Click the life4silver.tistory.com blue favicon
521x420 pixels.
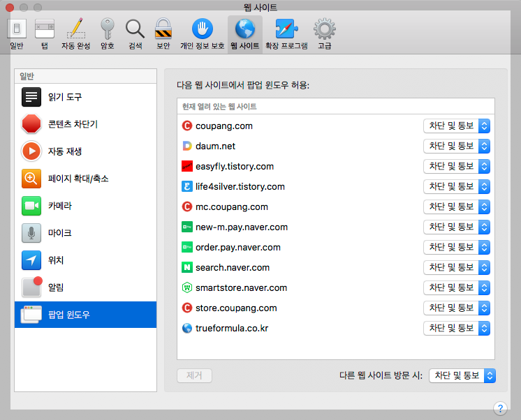pos(187,186)
